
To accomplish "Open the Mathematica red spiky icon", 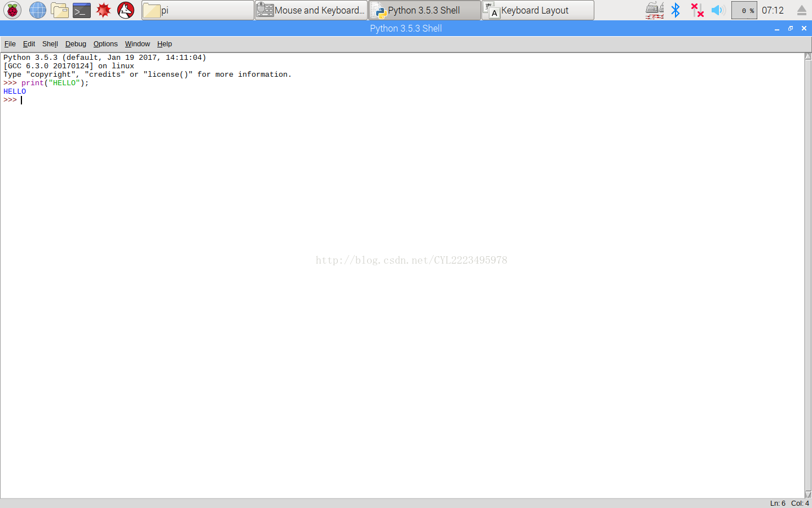I will pyautogui.click(x=104, y=10).
